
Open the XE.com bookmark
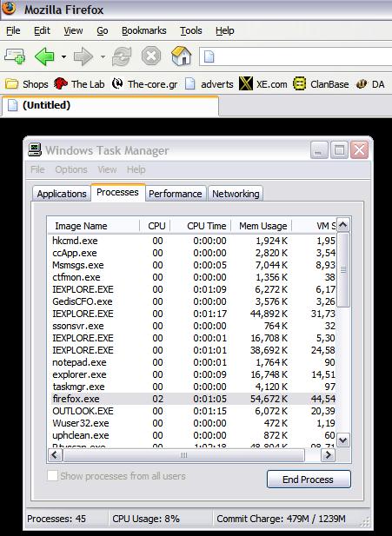pyautogui.click(x=263, y=83)
